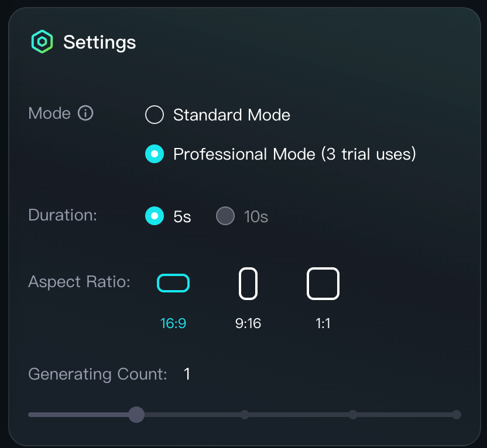Click the 1:1 text label
This screenshot has width=487, height=448.
(x=323, y=323)
